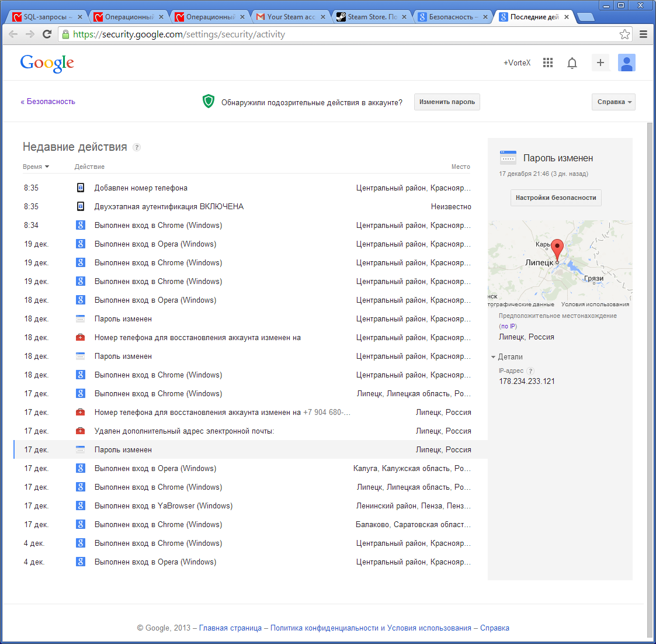Click the red map pin on Липецк
Image resolution: width=656 pixels, height=644 pixels.
click(557, 248)
